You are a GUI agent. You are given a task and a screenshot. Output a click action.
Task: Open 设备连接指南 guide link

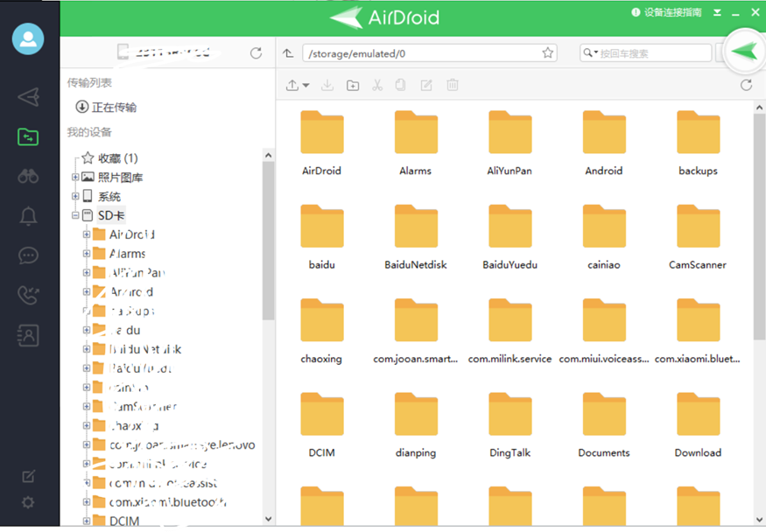(666, 12)
